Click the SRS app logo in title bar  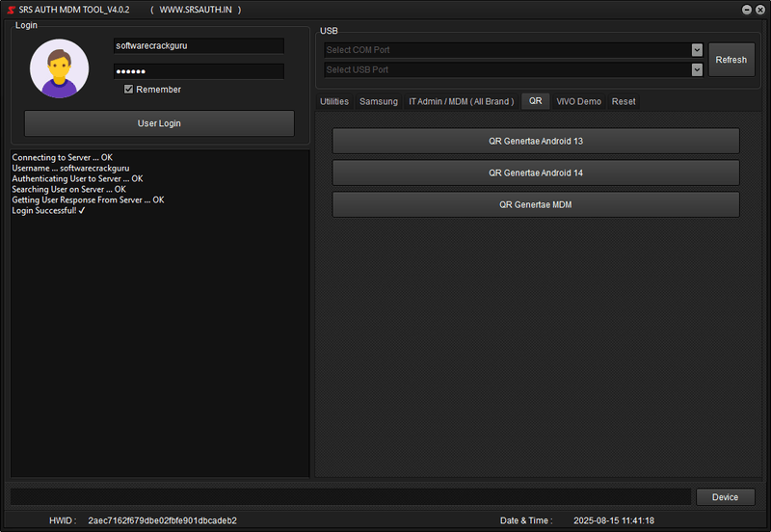[11, 9]
